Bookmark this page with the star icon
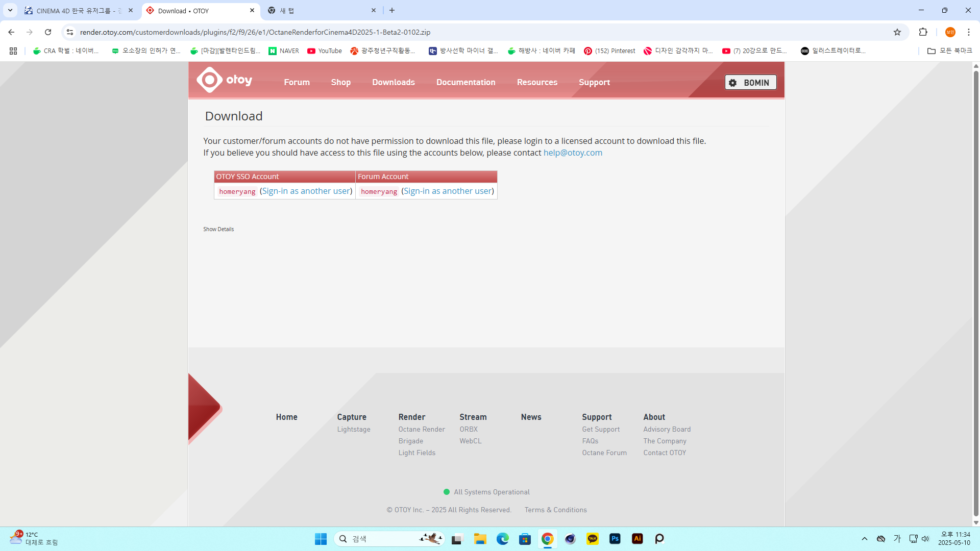 coord(897,32)
